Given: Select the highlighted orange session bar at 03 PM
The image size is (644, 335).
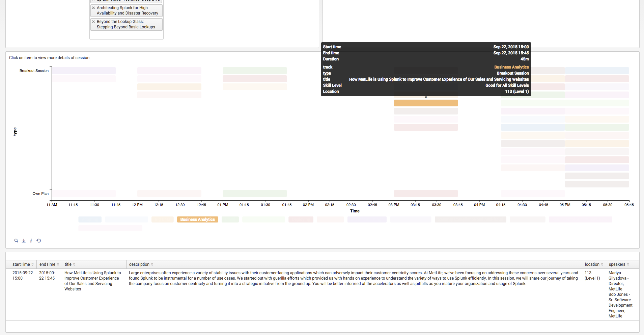Looking at the screenshot, I should tap(426, 103).
